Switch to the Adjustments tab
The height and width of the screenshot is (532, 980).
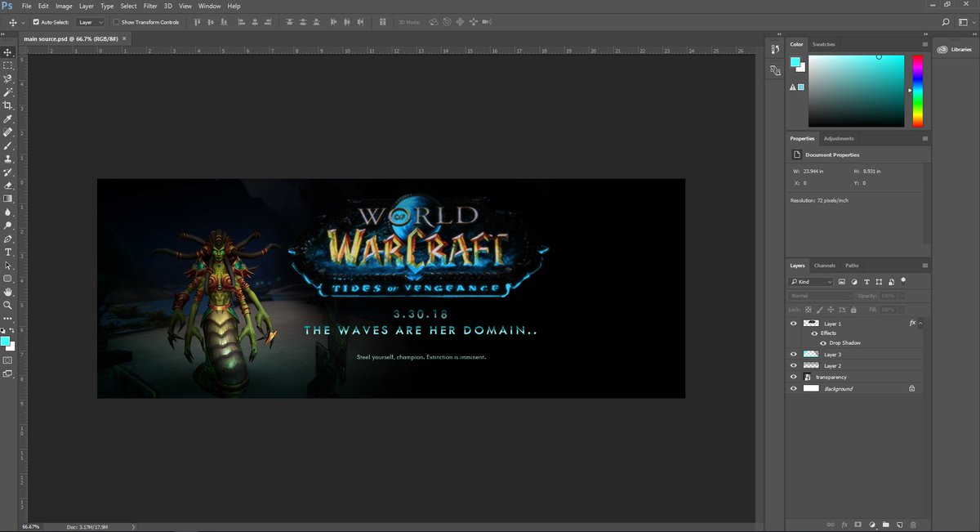coord(839,138)
